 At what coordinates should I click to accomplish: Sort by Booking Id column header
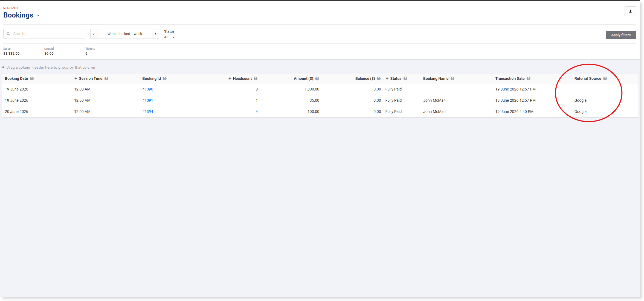[x=152, y=78]
